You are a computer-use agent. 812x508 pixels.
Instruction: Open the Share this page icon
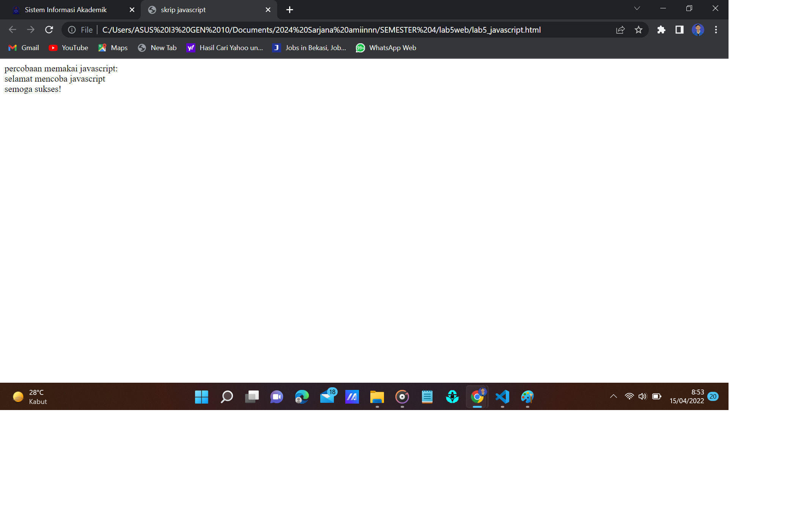coord(620,30)
